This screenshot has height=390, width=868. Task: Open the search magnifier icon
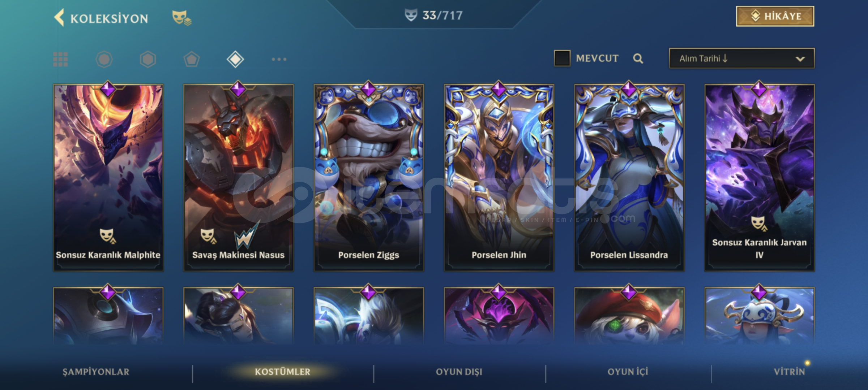pyautogui.click(x=638, y=58)
